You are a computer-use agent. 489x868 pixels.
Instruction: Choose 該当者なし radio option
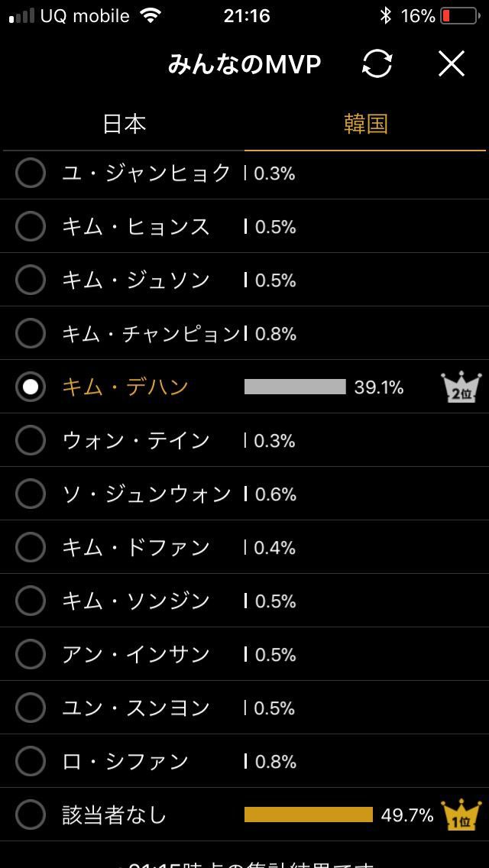tap(31, 815)
